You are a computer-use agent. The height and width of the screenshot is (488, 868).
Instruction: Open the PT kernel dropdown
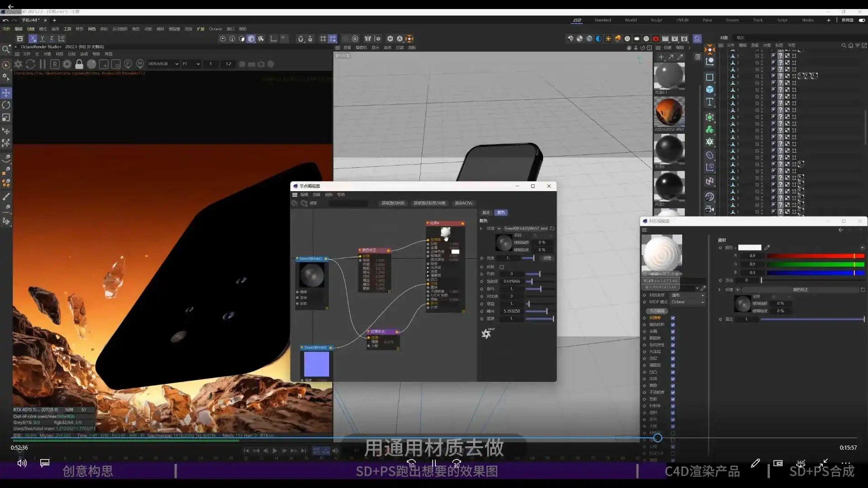click(191, 64)
